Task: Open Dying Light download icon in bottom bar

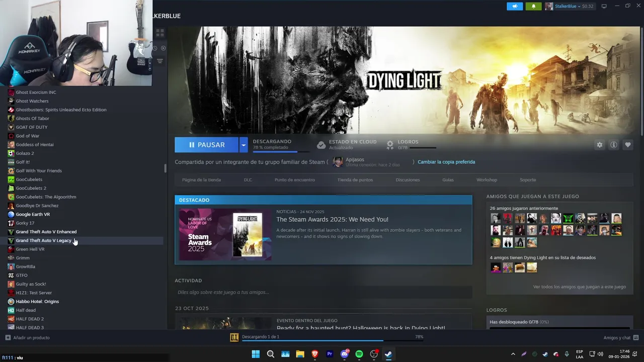Action: click(x=234, y=337)
